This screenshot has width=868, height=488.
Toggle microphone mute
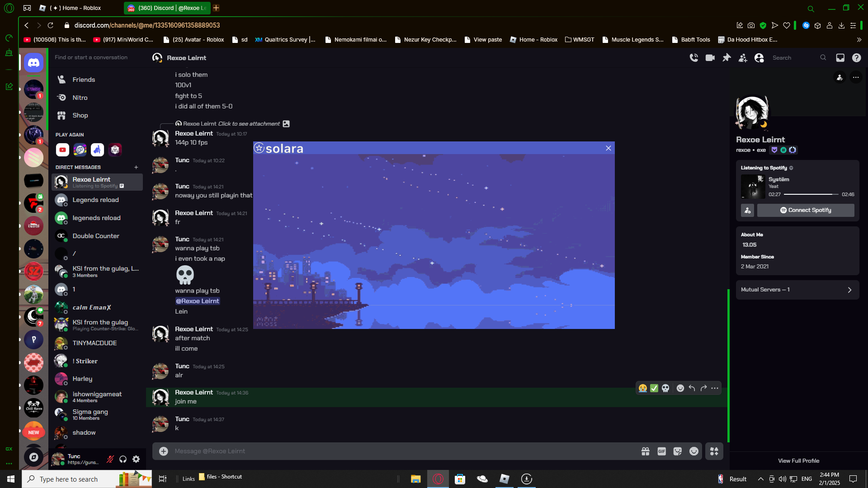pyautogui.click(x=110, y=459)
